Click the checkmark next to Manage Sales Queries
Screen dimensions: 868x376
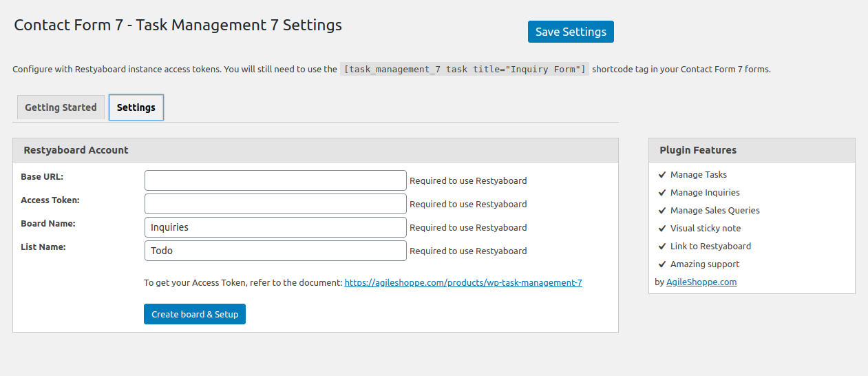(x=662, y=211)
